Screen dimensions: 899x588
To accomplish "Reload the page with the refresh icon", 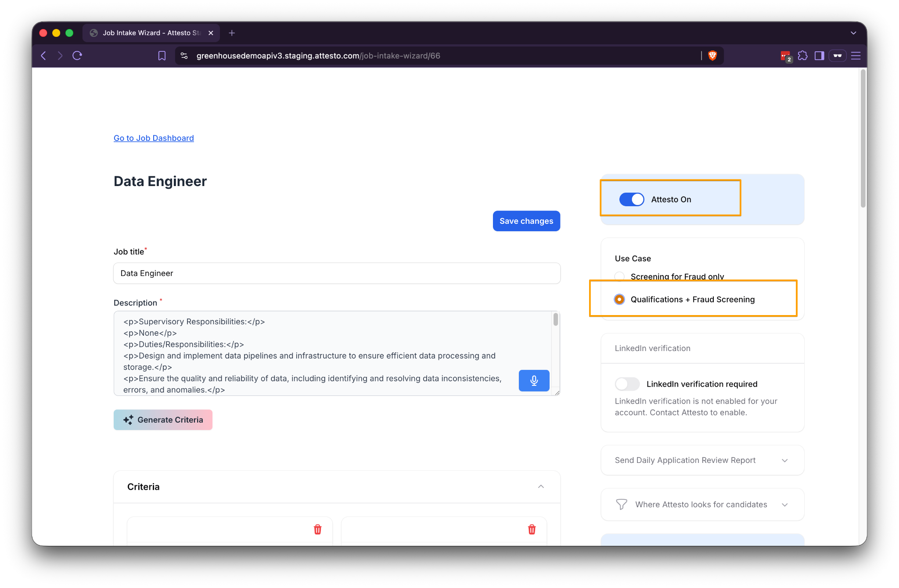I will (x=77, y=56).
